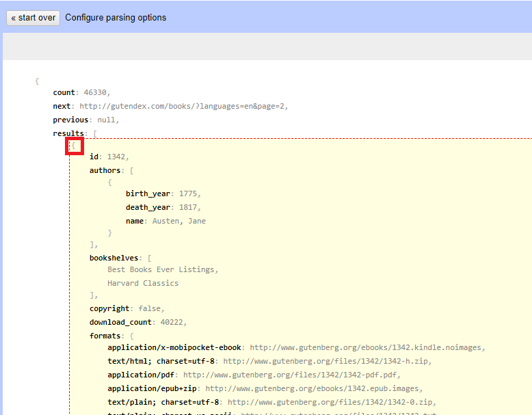Select the name value Austen, Jane
The height and width of the screenshot is (415, 532).
coord(178,221)
